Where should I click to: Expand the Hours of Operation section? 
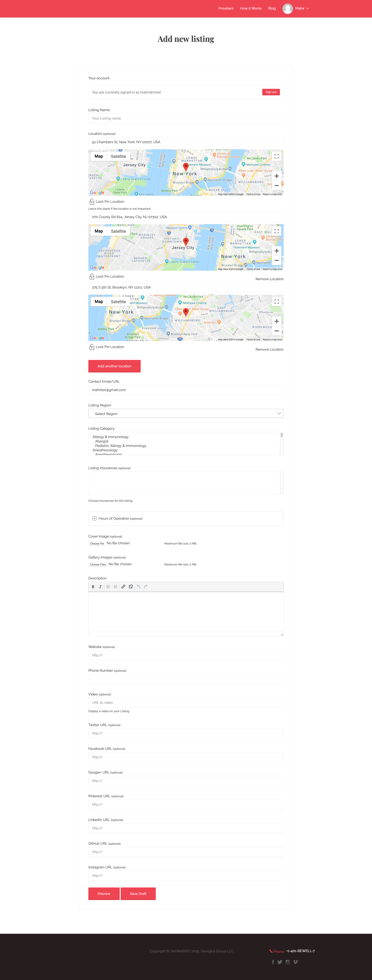tap(186, 518)
